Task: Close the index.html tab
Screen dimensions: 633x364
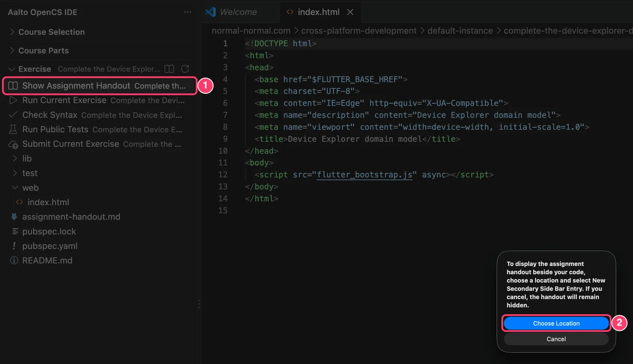Action: coord(350,12)
